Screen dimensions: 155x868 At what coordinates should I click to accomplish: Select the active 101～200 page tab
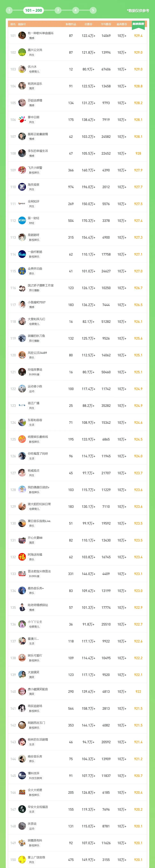(34, 10)
